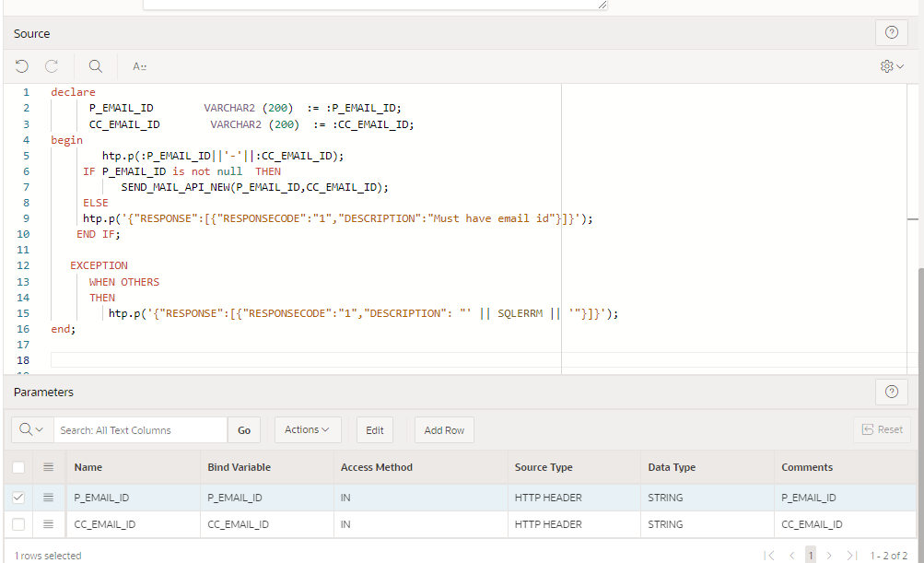The height and width of the screenshot is (563, 924).
Task: Deselect the P_EMAIL_ID row checkbox
Action: [x=18, y=497]
